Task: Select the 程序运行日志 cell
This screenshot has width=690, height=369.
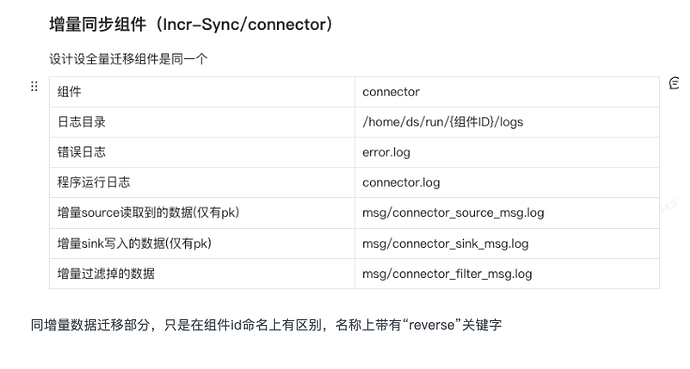Action: coord(202,183)
